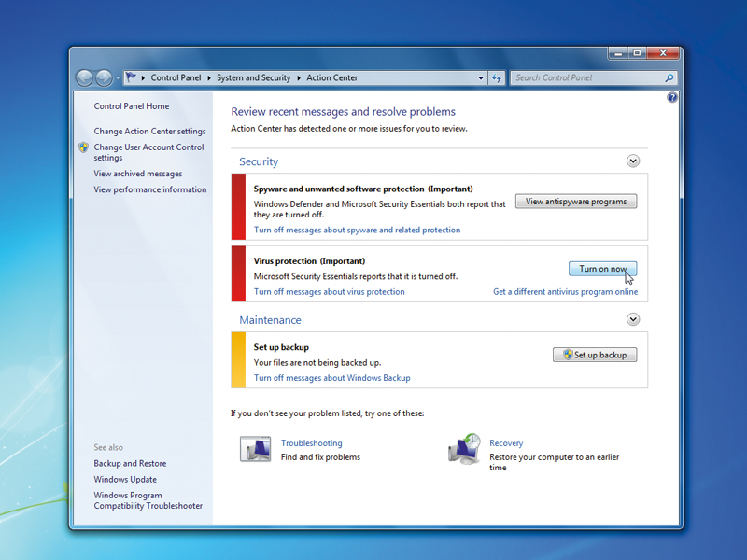
Task: Click the Action Center flag icon in address bar
Action: tap(131, 77)
